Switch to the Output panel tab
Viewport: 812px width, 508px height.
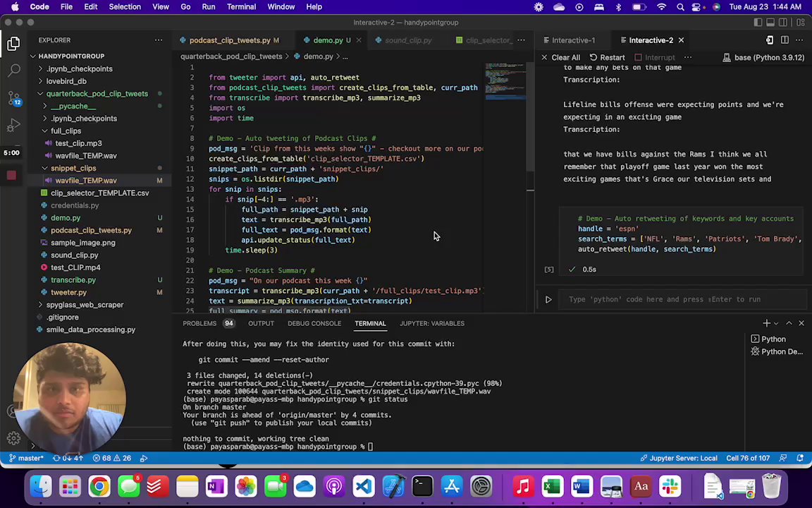coord(261,323)
